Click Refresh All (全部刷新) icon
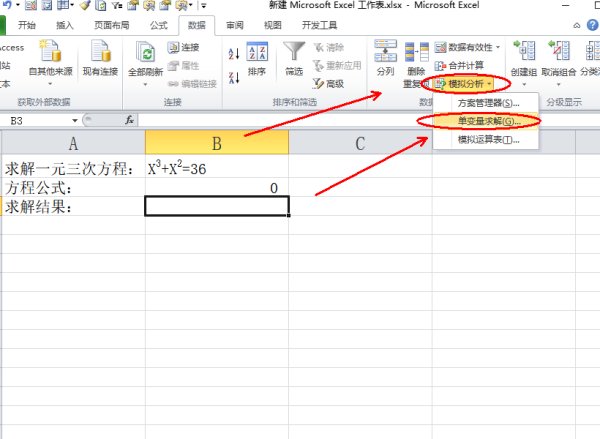The width and height of the screenshot is (600, 439). point(145,52)
